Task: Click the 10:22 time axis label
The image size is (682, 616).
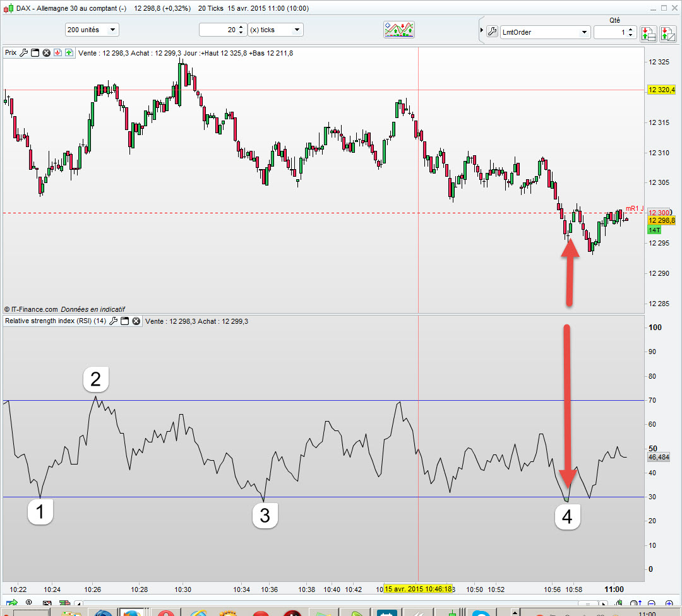Action: click(x=18, y=589)
